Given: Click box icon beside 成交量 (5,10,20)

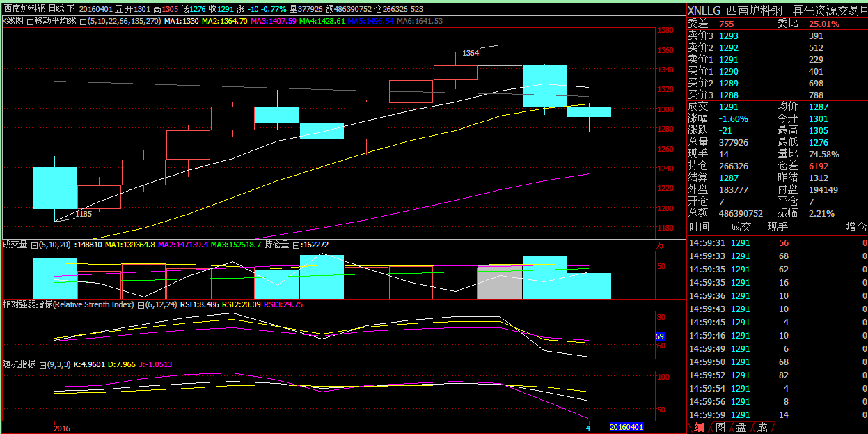Looking at the screenshot, I should click(x=34, y=245).
